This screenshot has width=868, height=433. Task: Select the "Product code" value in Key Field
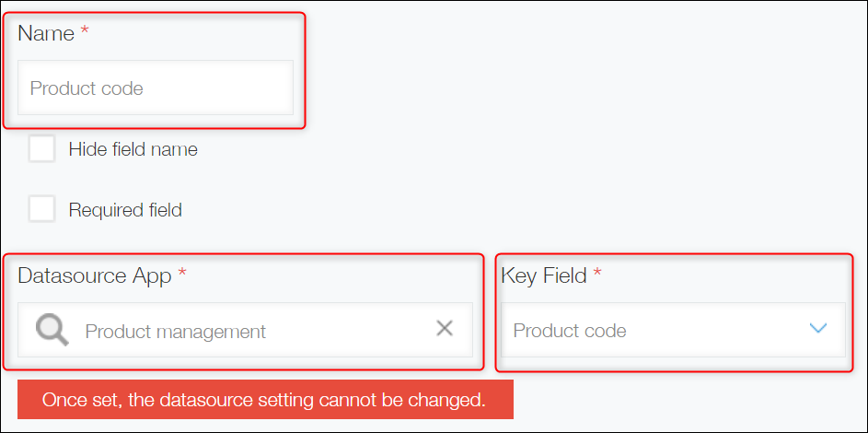tap(570, 331)
